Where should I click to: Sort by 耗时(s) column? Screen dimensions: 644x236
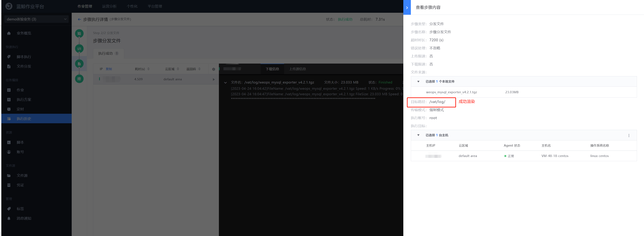[x=149, y=69]
